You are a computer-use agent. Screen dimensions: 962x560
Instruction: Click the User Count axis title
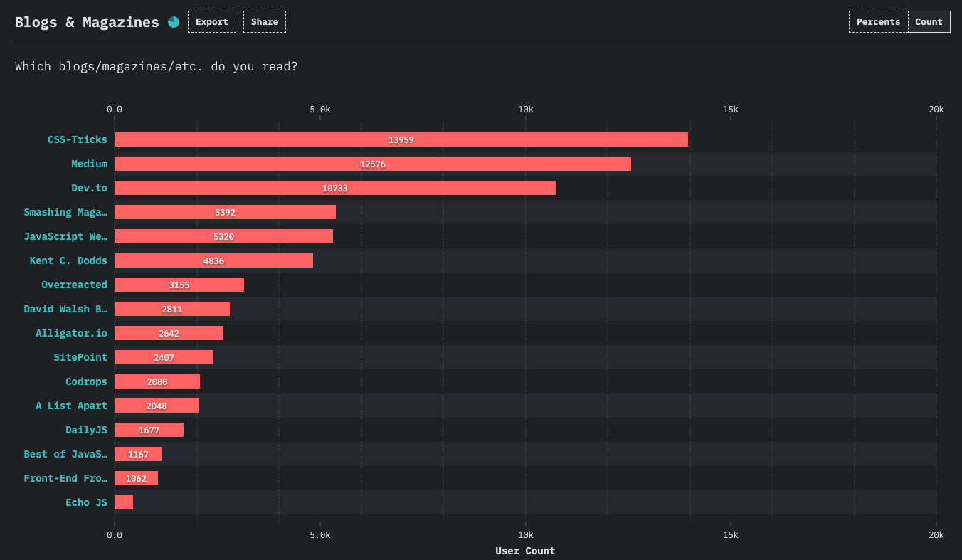(525, 551)
